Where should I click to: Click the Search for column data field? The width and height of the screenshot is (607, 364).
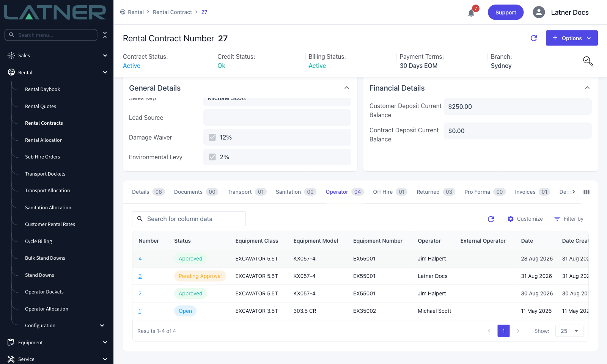pyautogui.click(x=189, y=219)
